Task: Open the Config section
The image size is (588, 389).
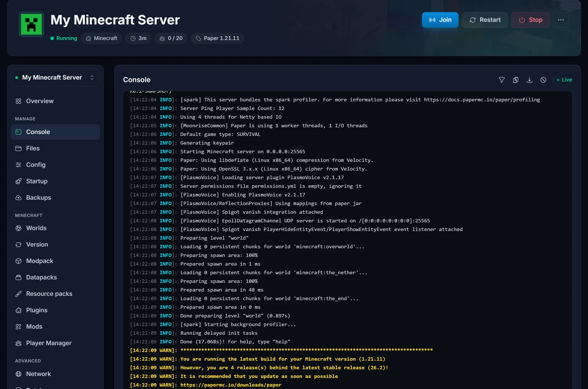Action: (55, 165)
